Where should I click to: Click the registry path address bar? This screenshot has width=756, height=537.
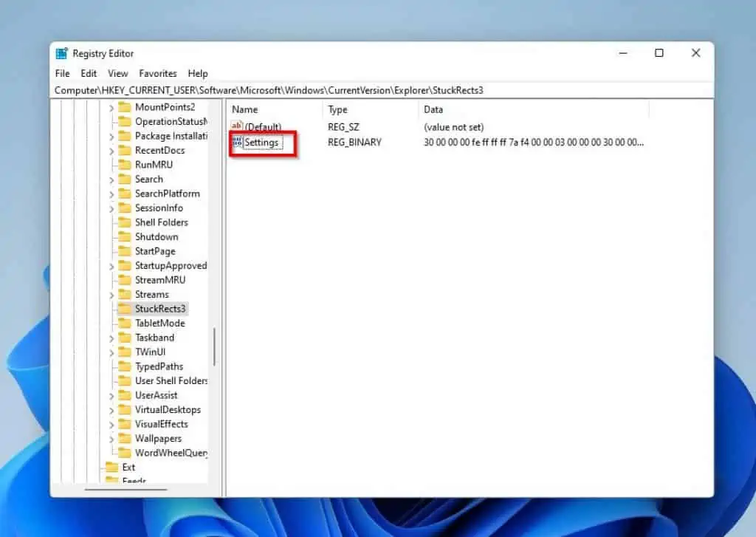(295, 89)
